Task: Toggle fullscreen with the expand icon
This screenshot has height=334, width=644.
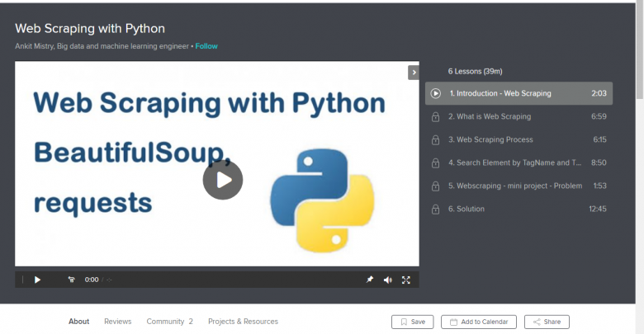Action: 406,280
